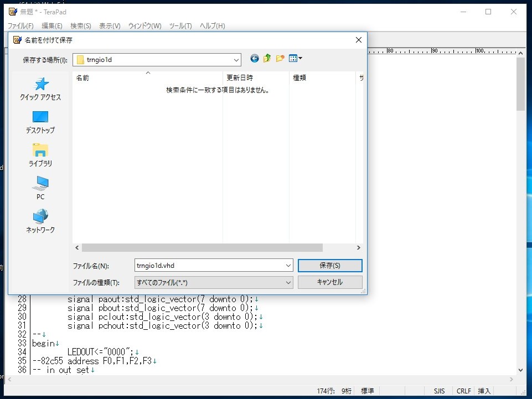Click the Back navigation arrow icon
Screen dimensions: 532x399
pos(255,58)
